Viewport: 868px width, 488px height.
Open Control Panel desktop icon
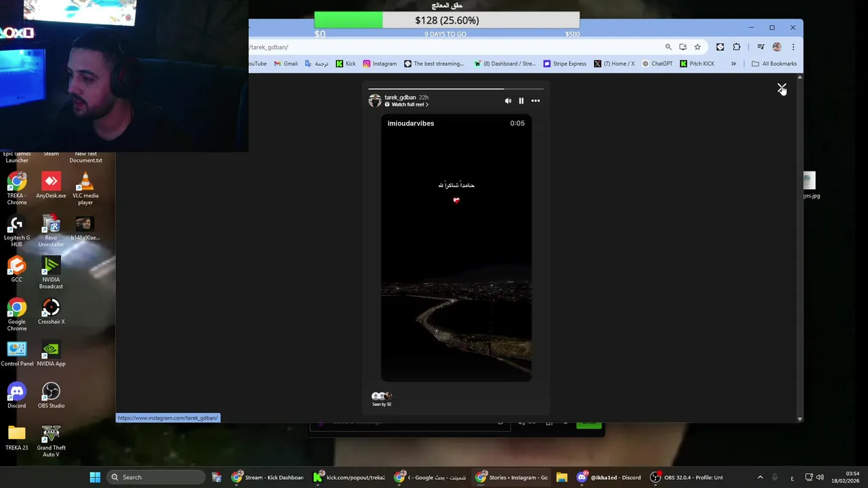[17, 354]
